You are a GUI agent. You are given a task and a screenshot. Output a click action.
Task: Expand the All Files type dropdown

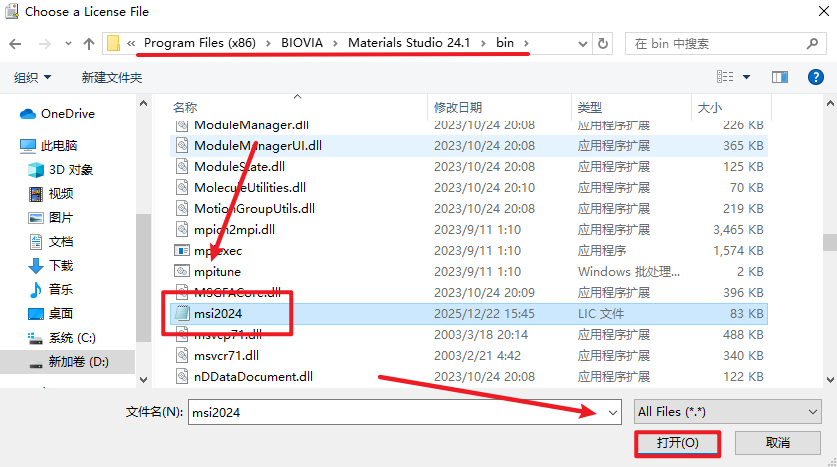(x=727, y=412)
